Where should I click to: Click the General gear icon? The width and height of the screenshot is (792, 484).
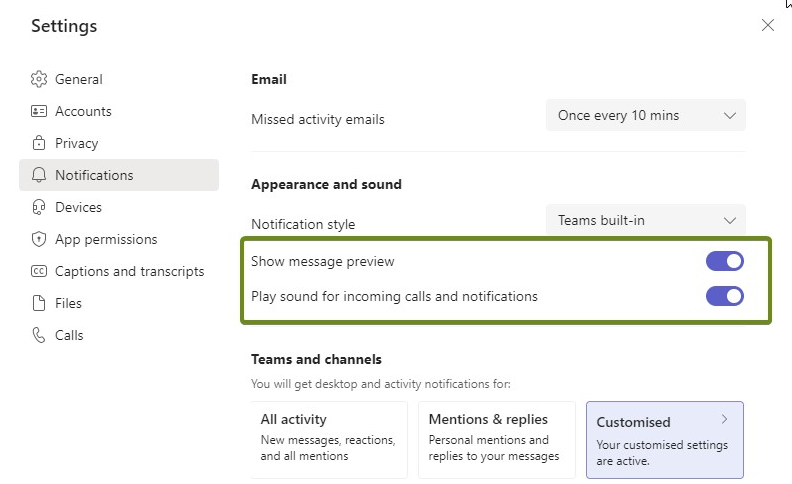point(39,79)
